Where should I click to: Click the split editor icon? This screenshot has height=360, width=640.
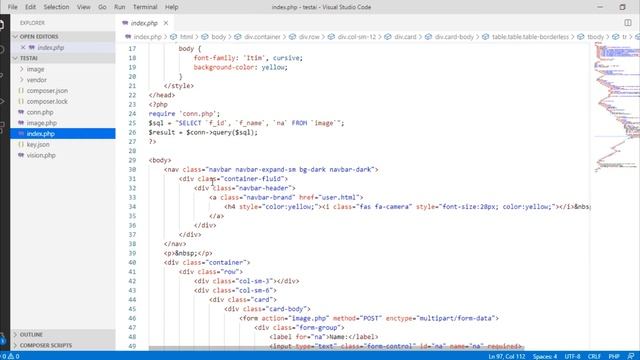(x=628, y=23)
